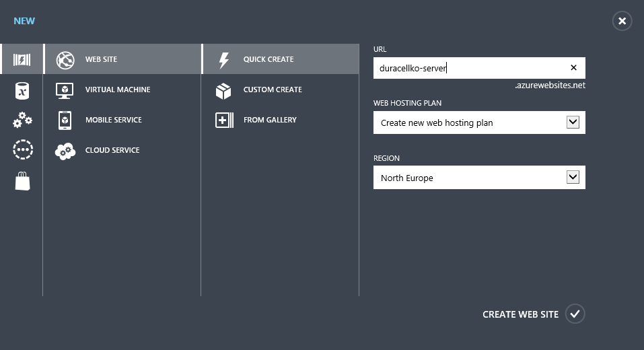
Task: Click the CREATE WEB SITE button label
Action: (520, 315)
